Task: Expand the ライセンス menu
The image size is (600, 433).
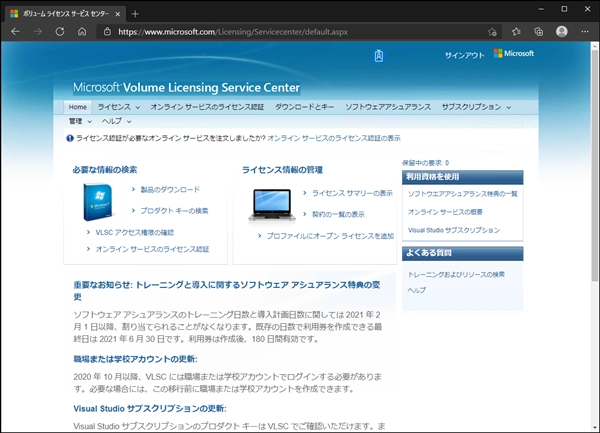Action: point(119,107)
